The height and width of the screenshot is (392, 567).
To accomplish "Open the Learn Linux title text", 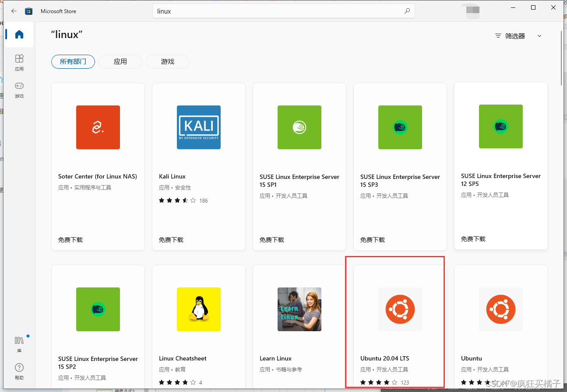I will tap(275, 358).
